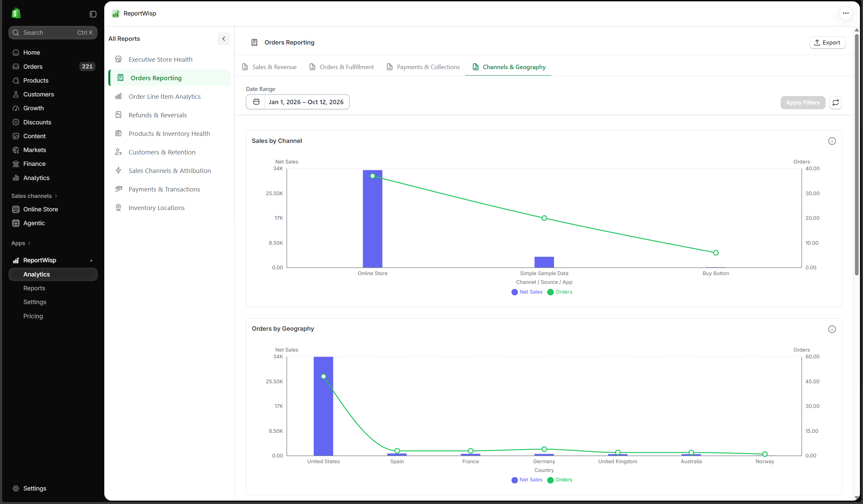Open the three-dot more options menu

845,13
